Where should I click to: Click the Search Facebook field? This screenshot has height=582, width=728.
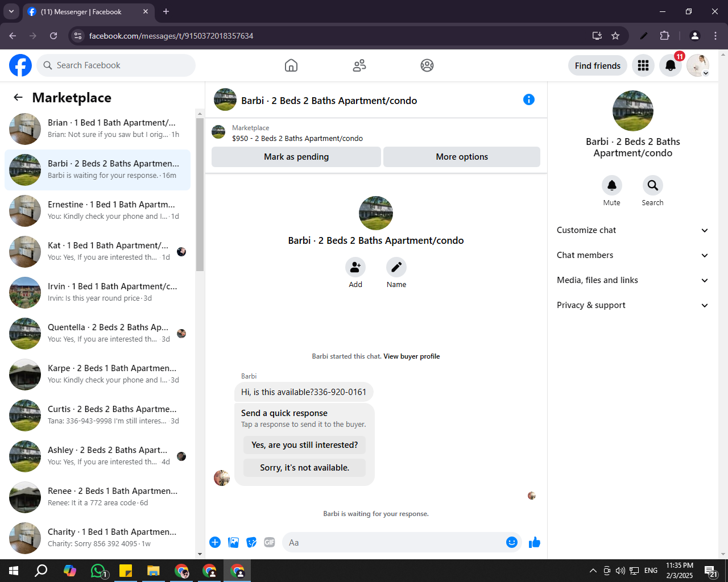116,65
